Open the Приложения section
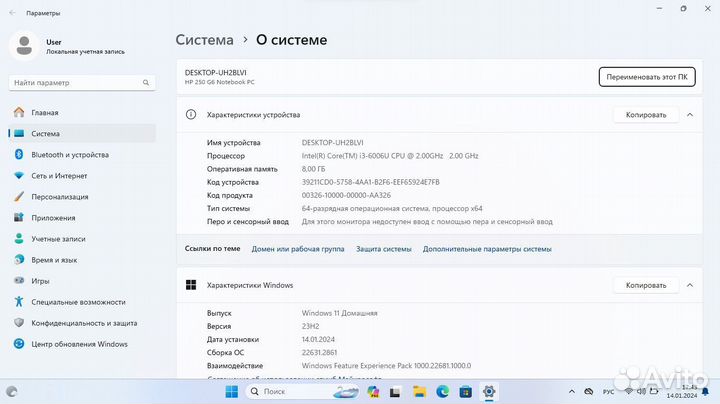 tap(82, 218)
